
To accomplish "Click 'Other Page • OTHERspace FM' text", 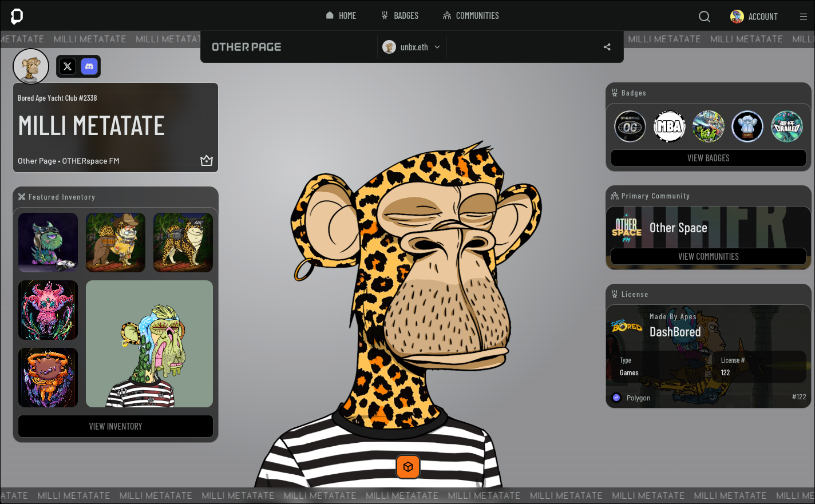I will 69,161.
